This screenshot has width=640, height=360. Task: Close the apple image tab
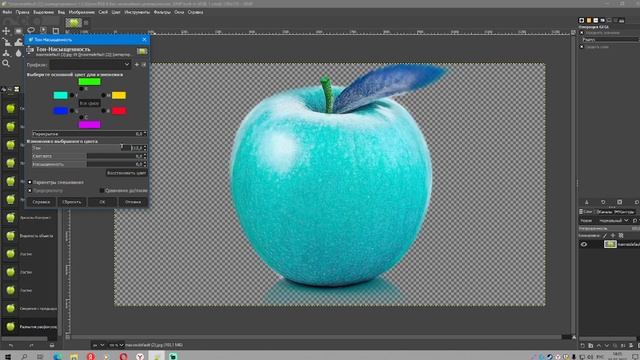pos(86,23)
